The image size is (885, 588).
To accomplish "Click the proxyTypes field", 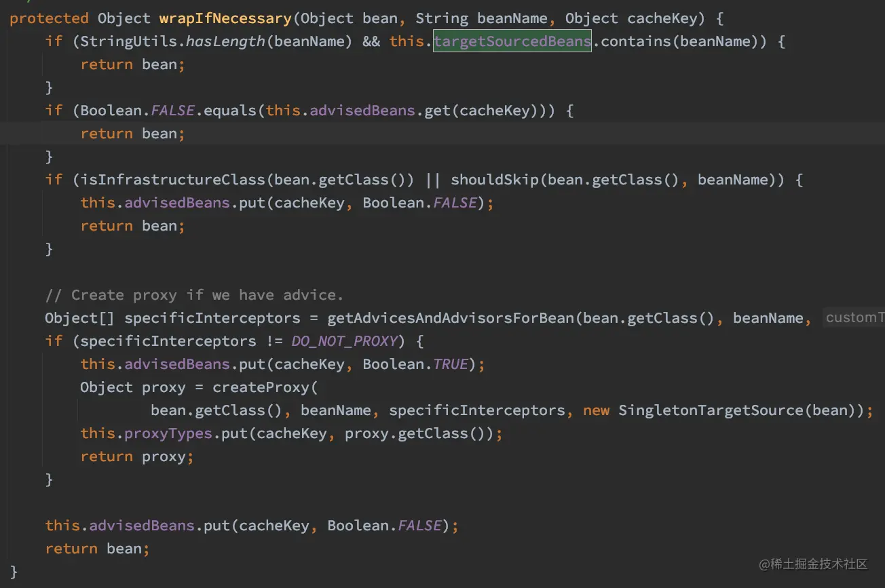I will [168, 433].
